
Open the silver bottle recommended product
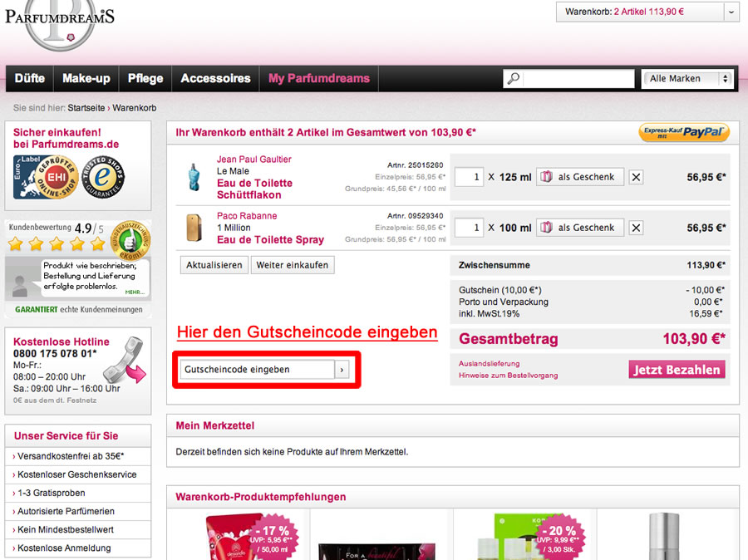[x=664, y=536]
